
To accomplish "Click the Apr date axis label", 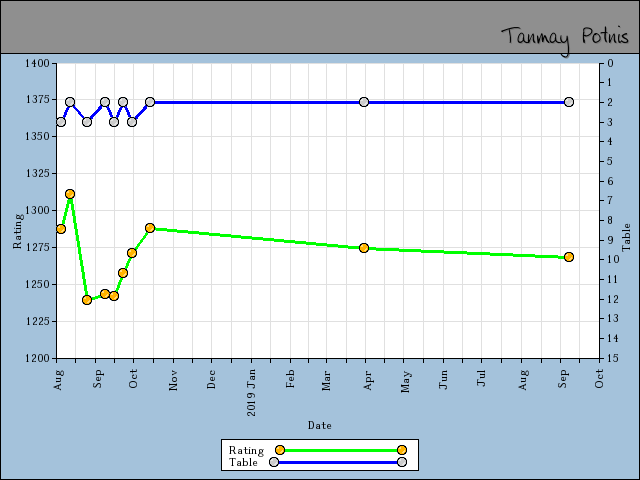I will pos(368,380).
